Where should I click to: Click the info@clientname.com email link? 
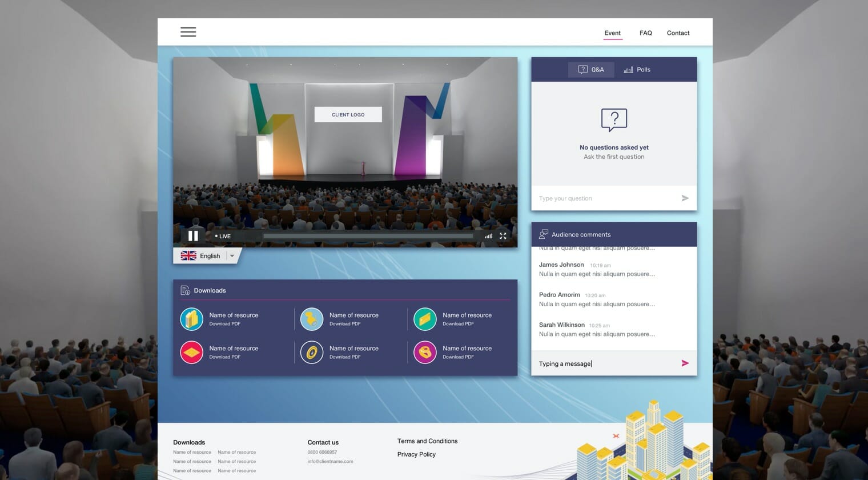(x=330, y=462)
